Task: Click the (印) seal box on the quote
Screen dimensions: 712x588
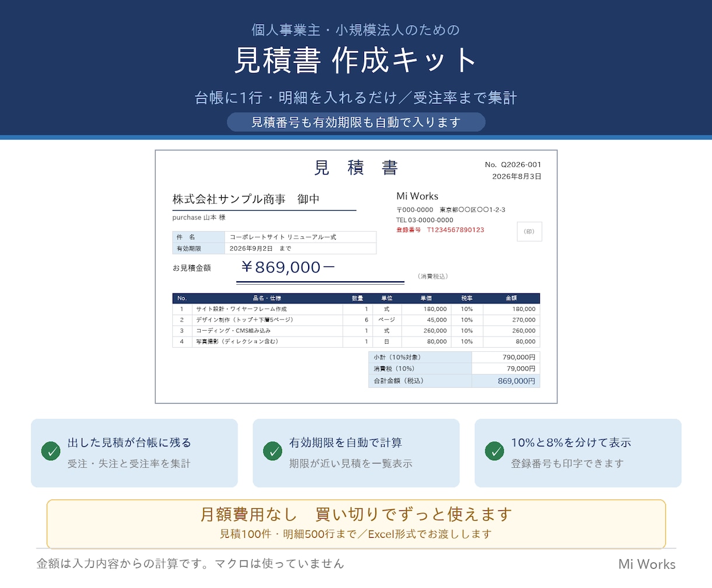Action: tap(529, 232)
